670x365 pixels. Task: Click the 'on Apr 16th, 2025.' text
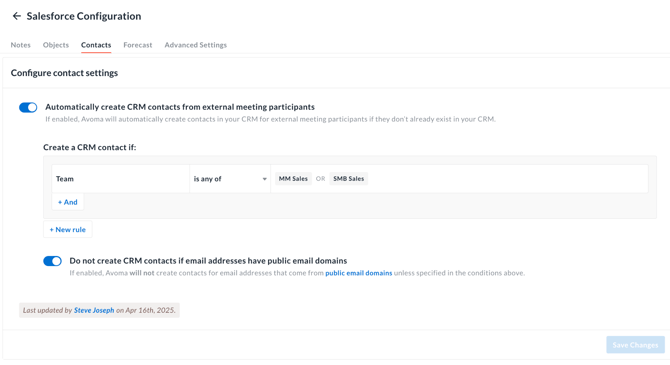(146, 310)
